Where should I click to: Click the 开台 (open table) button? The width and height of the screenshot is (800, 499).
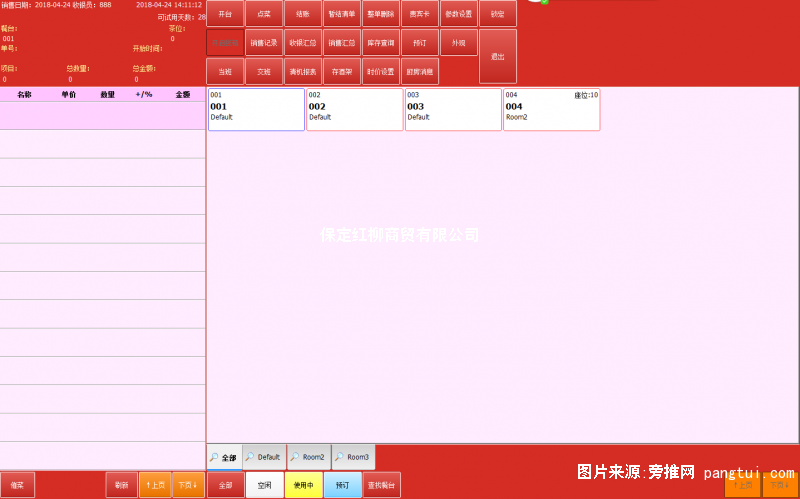coord(225,14)
